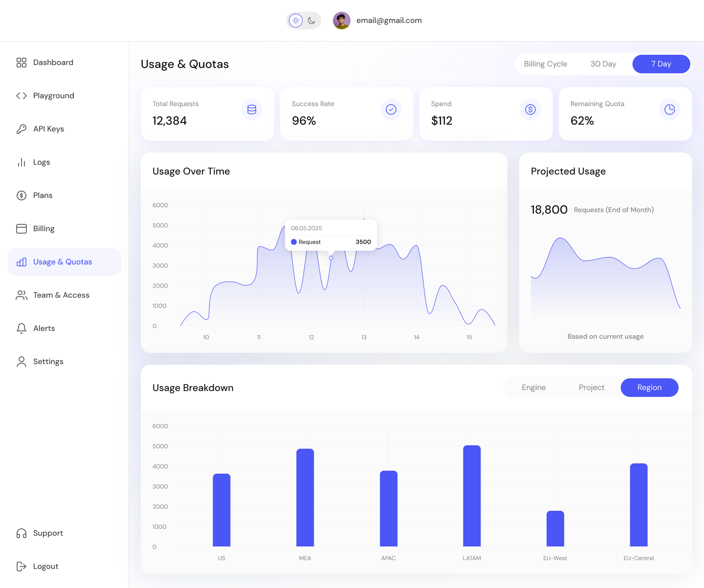Click the Total Requests database icon
The width and height of the screenshot is (704, 588).
(252, 109)
